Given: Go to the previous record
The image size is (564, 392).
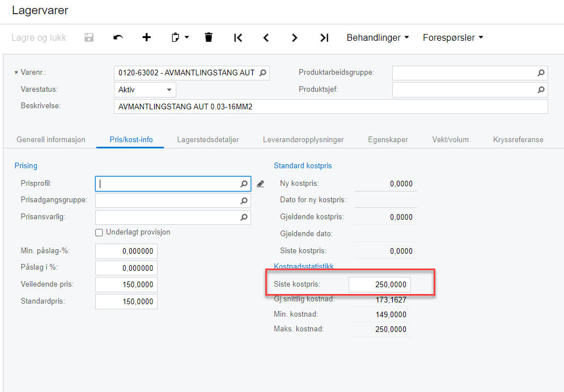Looking at the screenshot, I should [x=266, y=37].
